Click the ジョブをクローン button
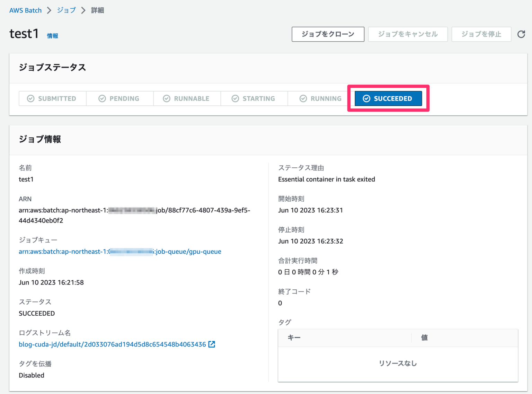The height and width of the screenshot is (394, 532). (x=328, y=34)
